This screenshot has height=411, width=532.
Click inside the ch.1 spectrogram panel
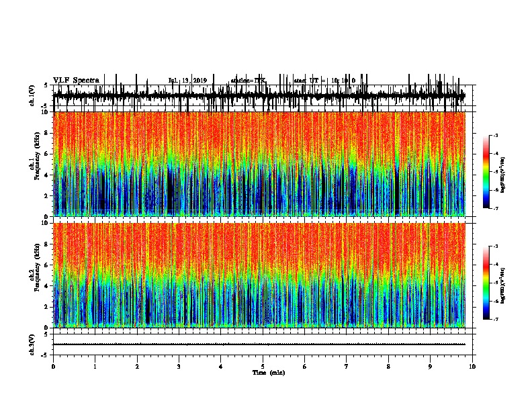pyautogui.click(x=259, y=164)
